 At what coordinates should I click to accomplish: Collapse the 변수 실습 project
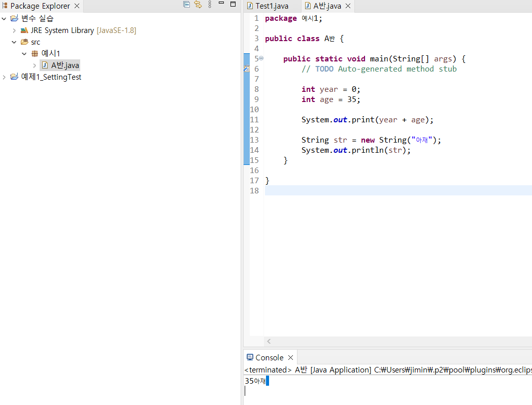click(4, 19)
